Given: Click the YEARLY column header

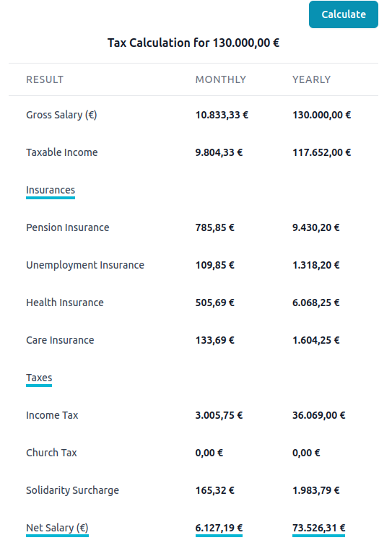Looking at the screenshot, I should pos(311,79).
